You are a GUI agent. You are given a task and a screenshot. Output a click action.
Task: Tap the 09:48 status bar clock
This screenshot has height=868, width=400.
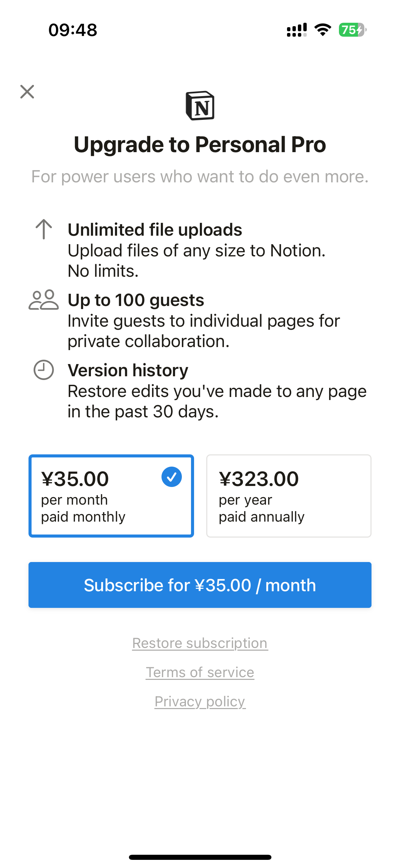pyautogui.click(x=73, y=30)
